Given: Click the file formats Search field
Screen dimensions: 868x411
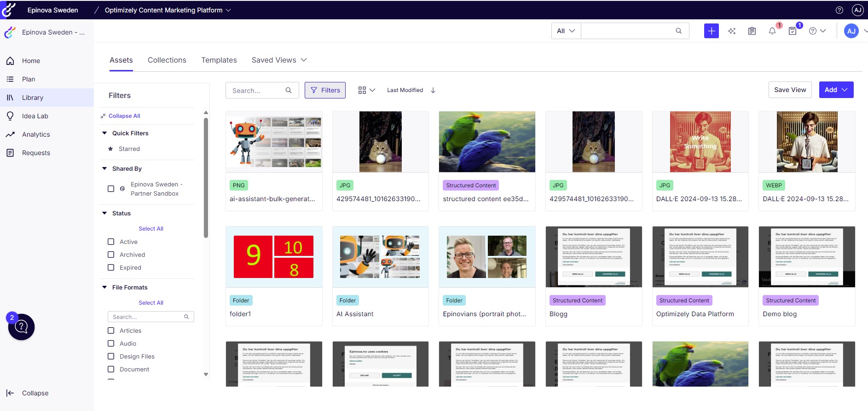Looking at the screenshot, I should coord(151,317).
